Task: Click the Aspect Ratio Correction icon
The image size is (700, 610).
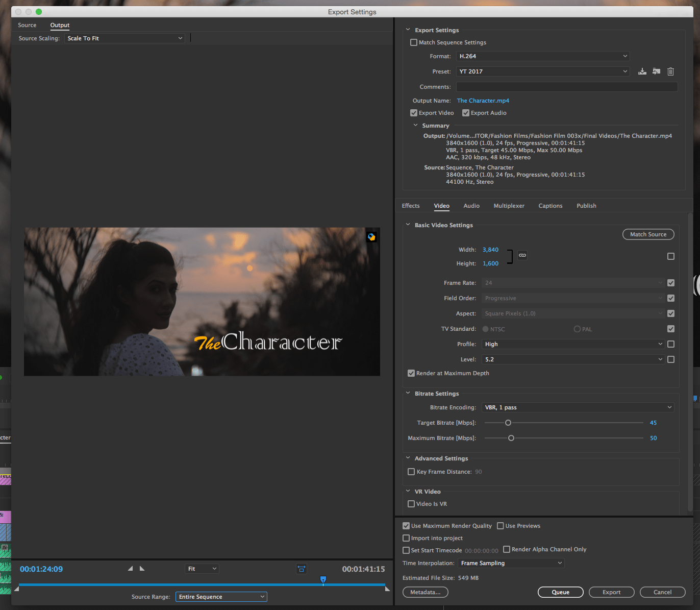Action: [302, 569]
